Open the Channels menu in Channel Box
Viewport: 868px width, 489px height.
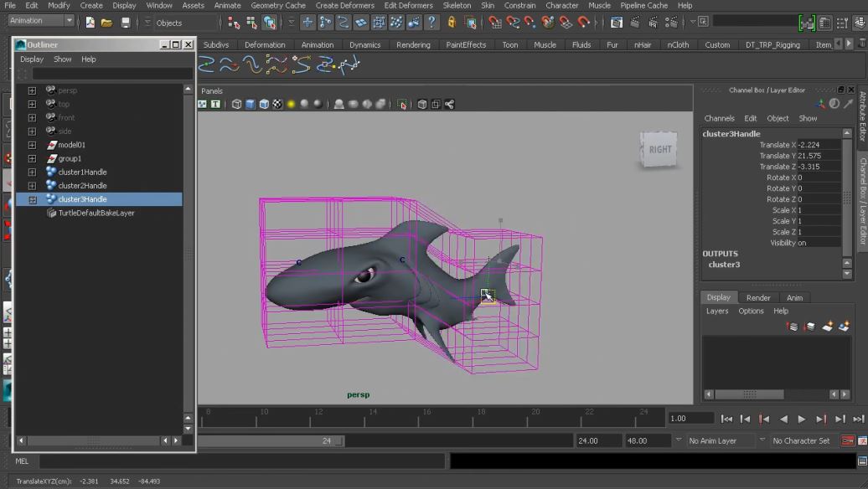[719, 118]
